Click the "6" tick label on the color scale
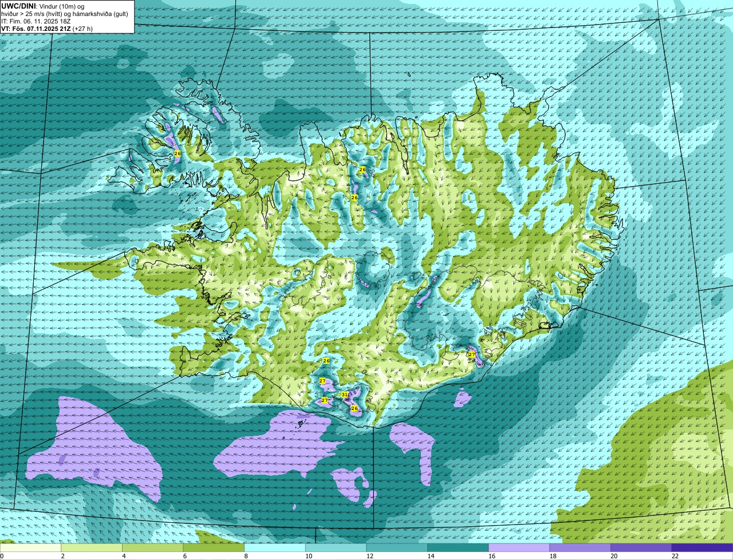Viewport: 733px width, 560px height. point(184,556)
